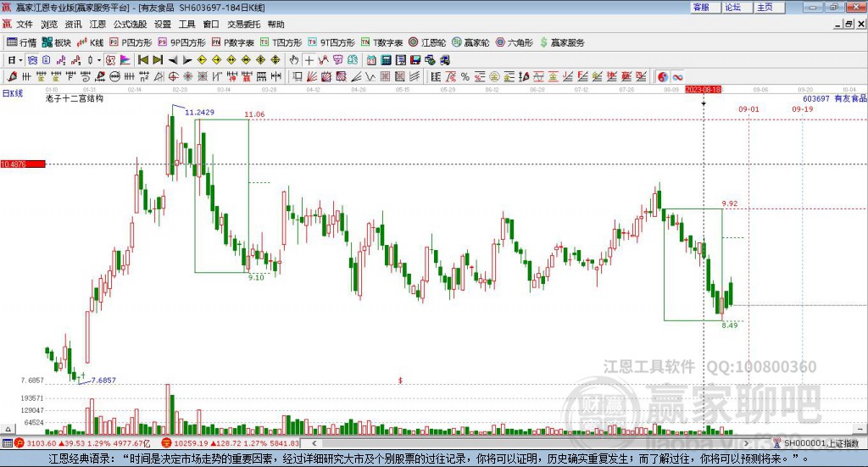Open the 江恩 menu
The height and width of the screenshot is (467, 868).
tap(97, 25)
